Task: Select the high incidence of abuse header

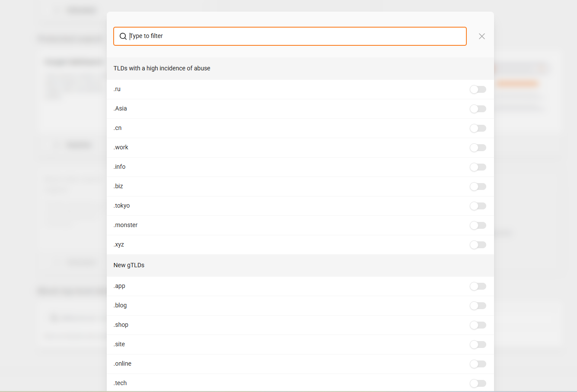Action: tap(162, 68)
